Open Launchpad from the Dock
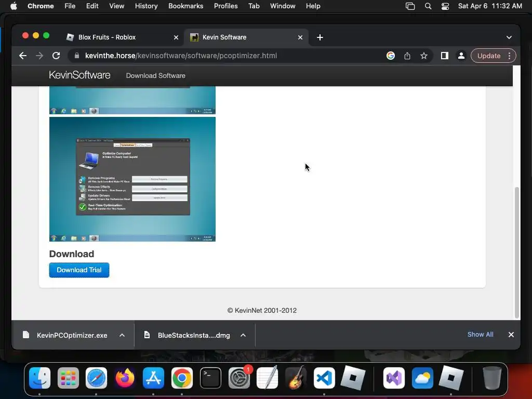 (x=68, y=378)
